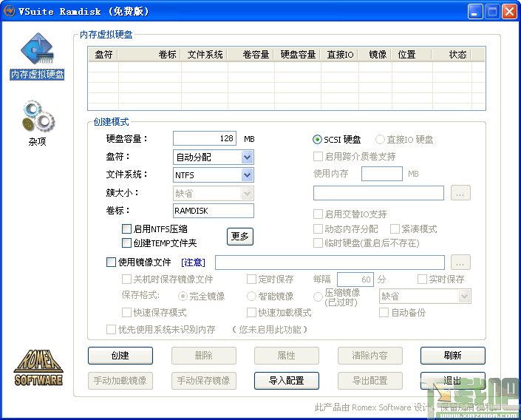Click the 刷新 button
This screenshot has width=521, height=420.
pos(452,356)
